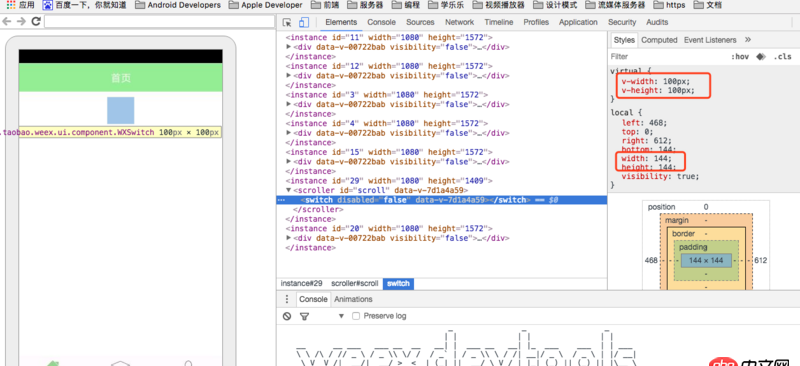Add new style rule with diamond icon
This screenshot has width=800, height=366.
pos(761,57)
